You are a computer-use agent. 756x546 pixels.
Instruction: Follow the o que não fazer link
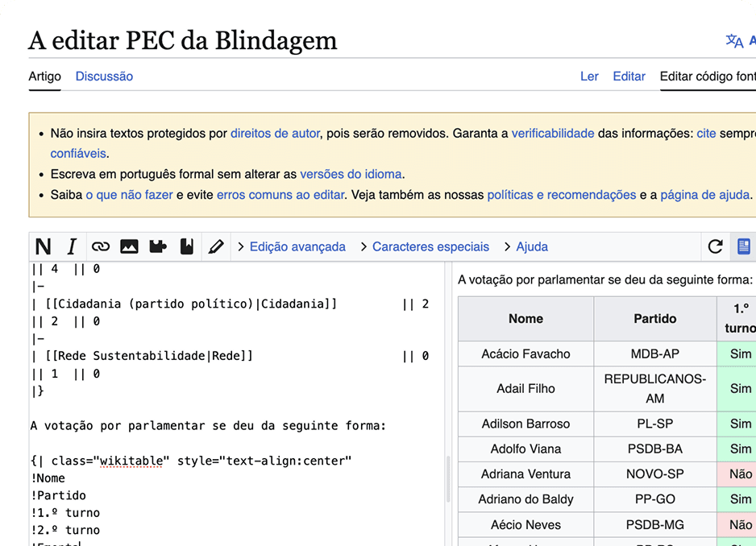129,195
